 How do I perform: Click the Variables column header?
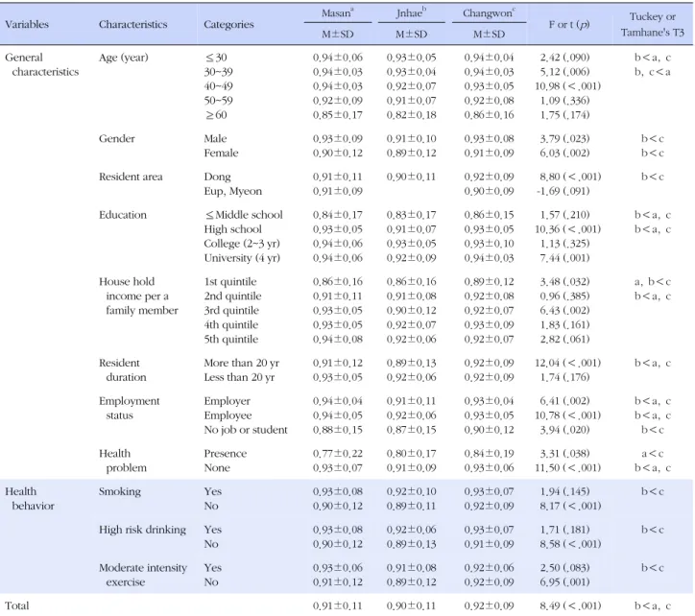(27, 24)
